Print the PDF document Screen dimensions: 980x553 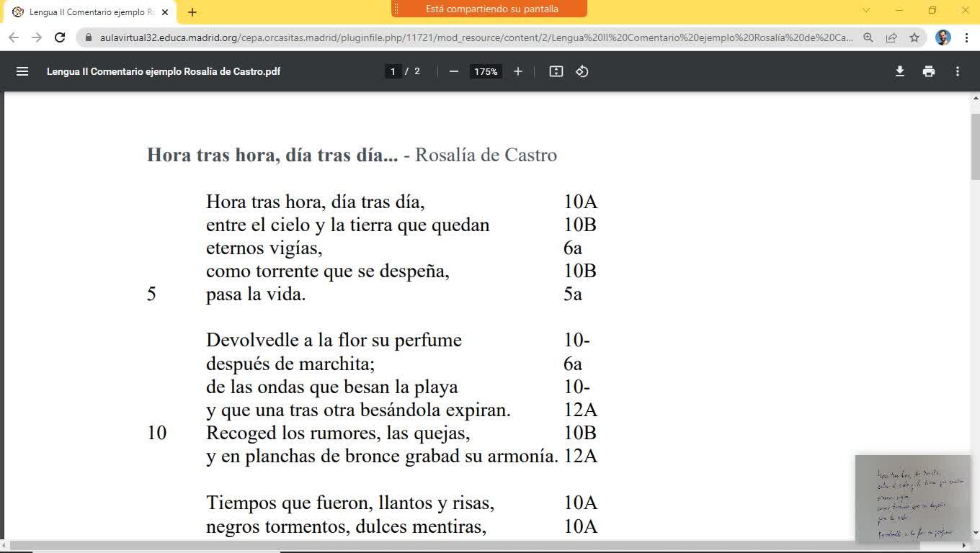(x=929, y=71)
